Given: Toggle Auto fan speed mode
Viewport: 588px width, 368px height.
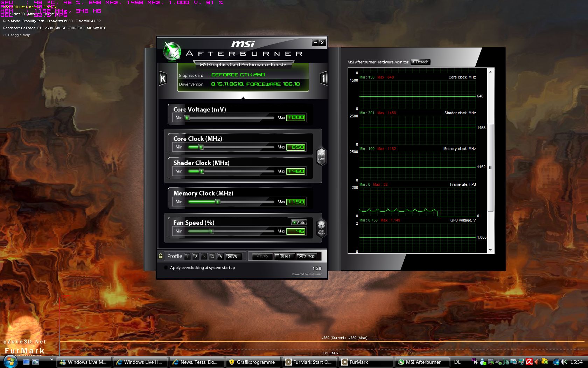Looking at the screenshot, I should [299, 223].
